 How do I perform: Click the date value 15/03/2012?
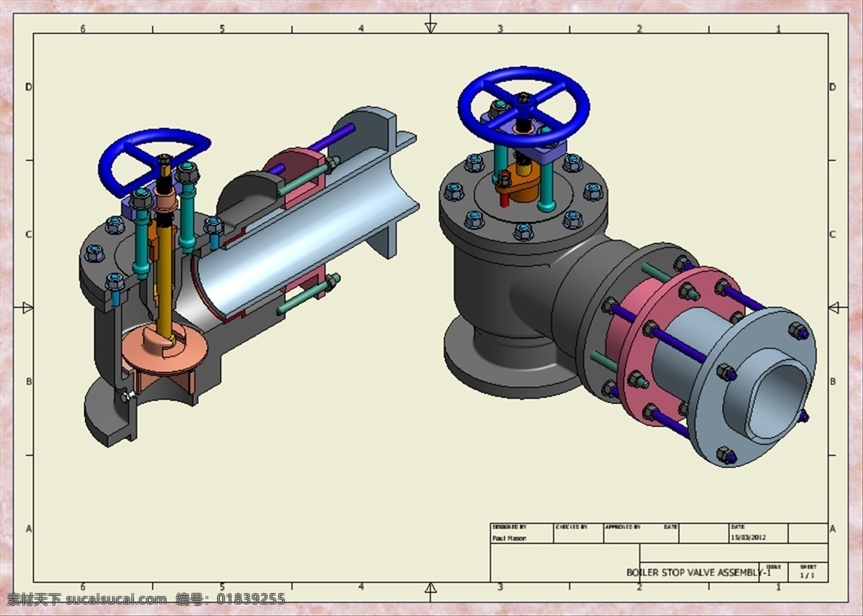749,537
